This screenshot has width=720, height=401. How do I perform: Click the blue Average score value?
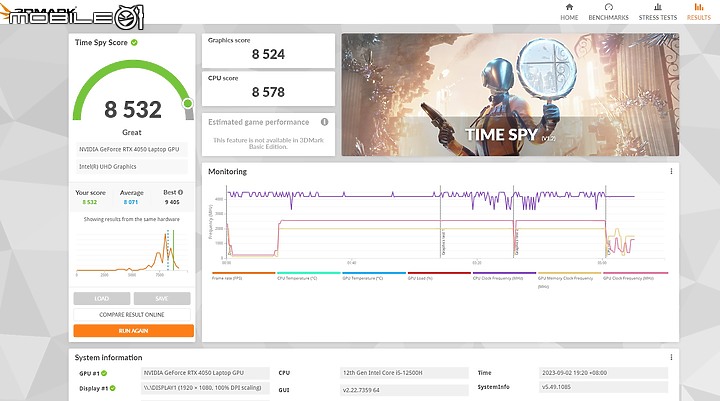point(131,202)
